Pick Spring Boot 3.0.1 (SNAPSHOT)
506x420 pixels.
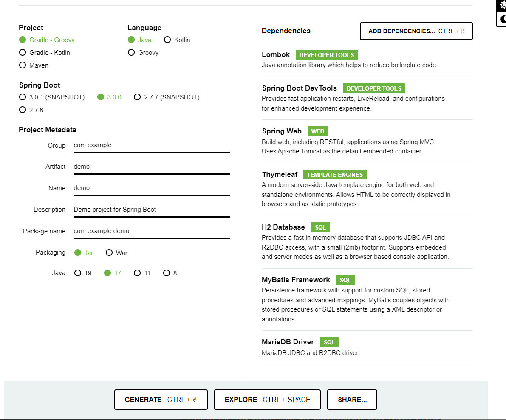52,97
